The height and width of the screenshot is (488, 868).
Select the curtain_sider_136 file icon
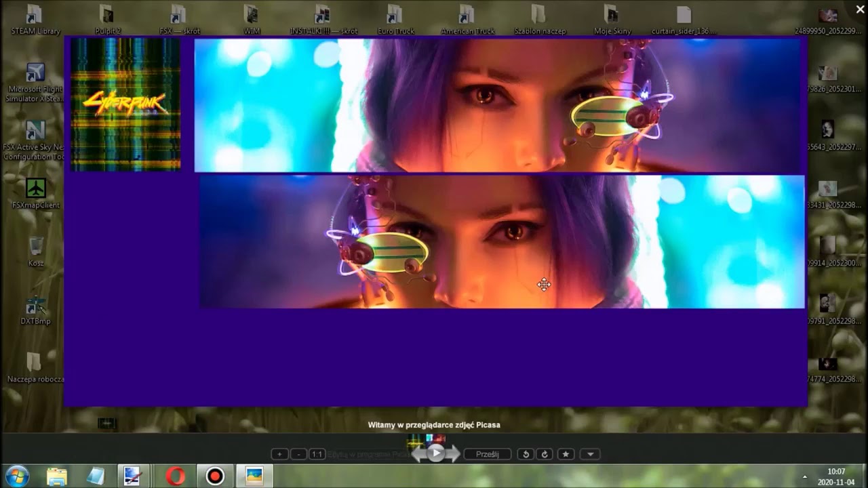click(684, 20)
